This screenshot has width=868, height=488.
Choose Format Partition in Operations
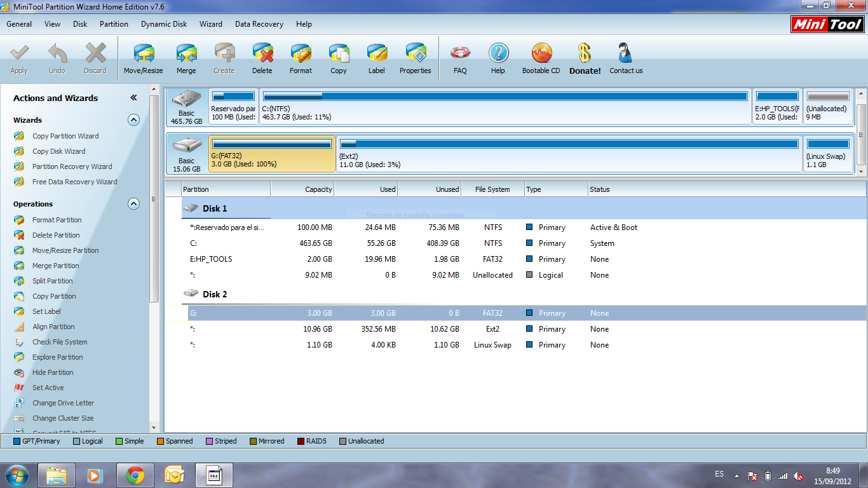57,220
